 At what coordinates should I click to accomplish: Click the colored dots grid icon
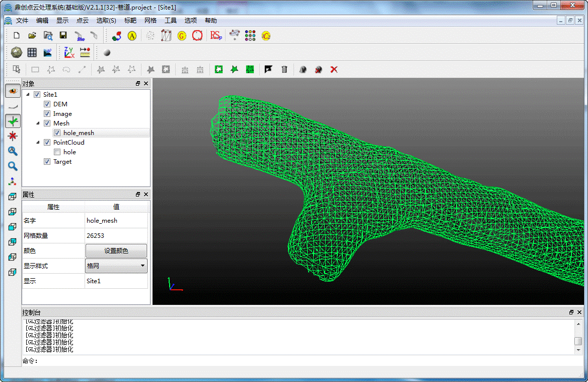[250, 36]
